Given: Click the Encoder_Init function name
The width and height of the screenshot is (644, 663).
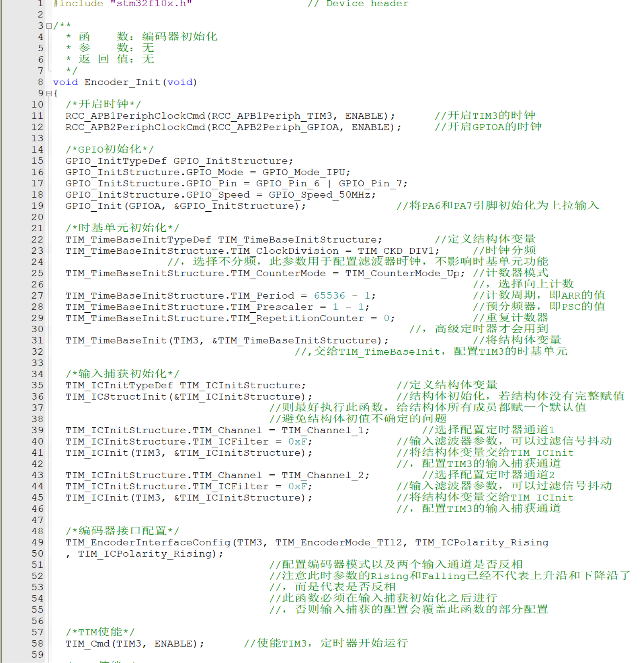Looking at the screenshot, I should (x=122, y=82).
